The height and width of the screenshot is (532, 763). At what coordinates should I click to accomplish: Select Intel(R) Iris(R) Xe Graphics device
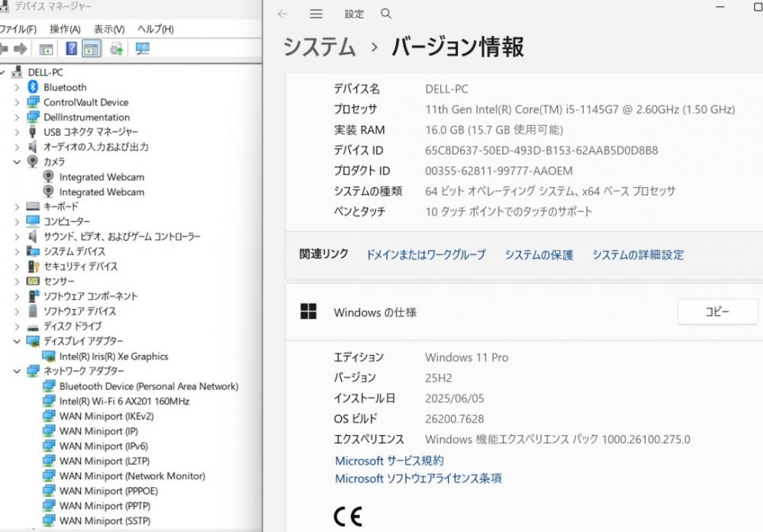click(114, 356)
